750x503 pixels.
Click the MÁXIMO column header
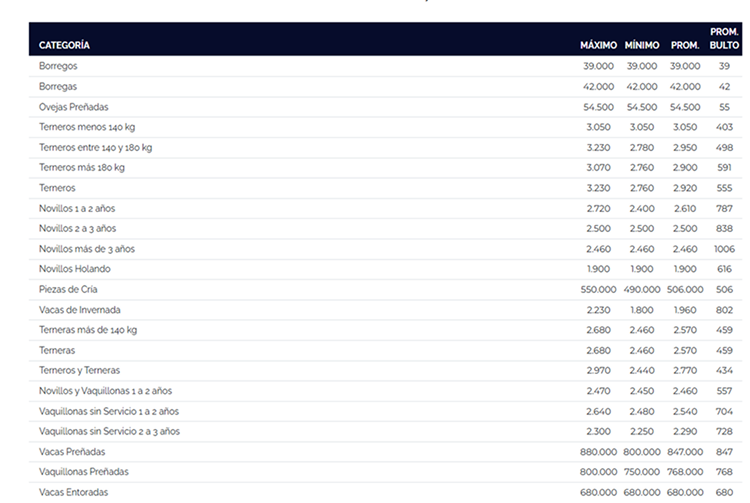pos(598,45)
